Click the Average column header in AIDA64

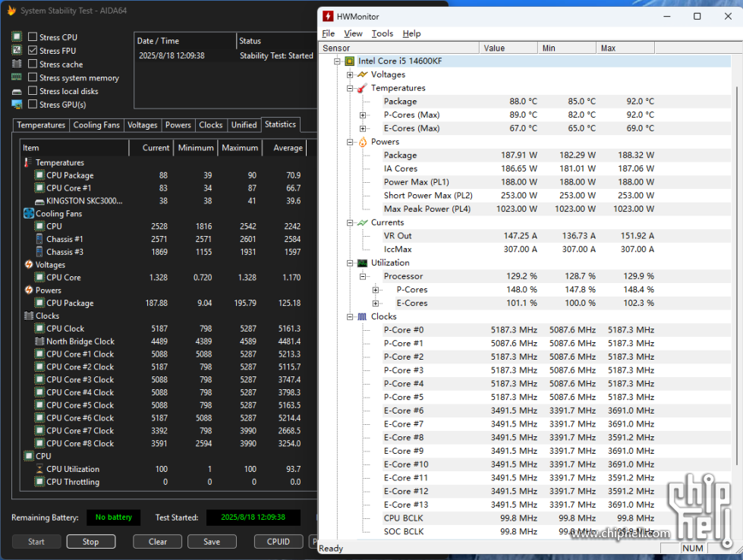(285, 148)
